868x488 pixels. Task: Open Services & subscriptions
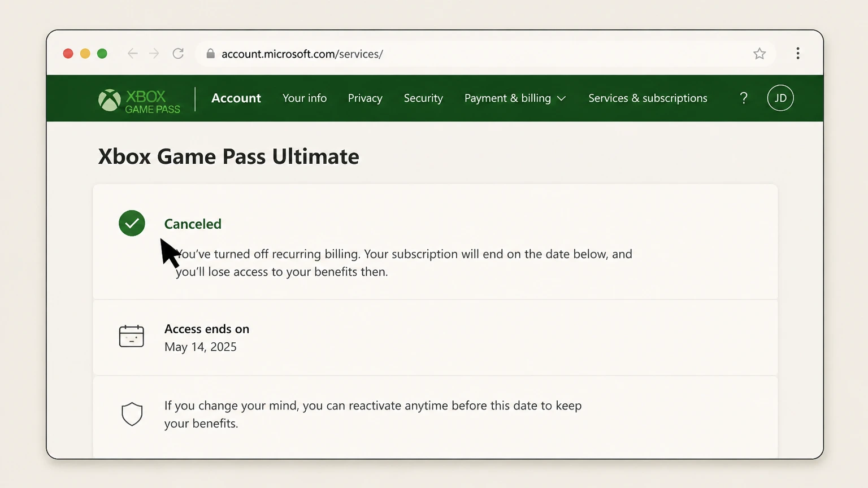click(x=648, y=98)
